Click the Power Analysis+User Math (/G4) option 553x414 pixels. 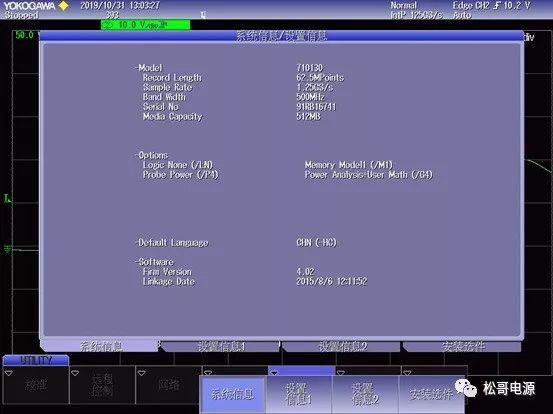tap(369, 175)
